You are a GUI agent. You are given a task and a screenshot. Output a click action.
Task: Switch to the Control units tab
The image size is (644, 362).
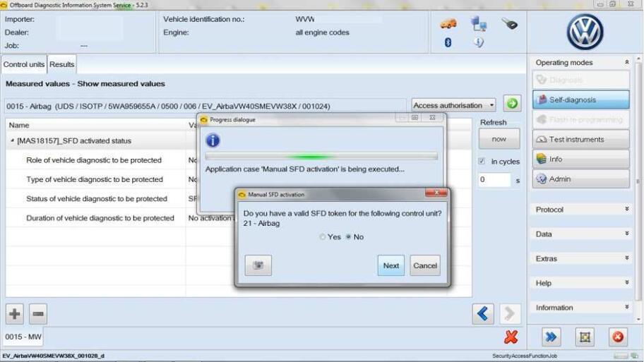coord(24,64)
